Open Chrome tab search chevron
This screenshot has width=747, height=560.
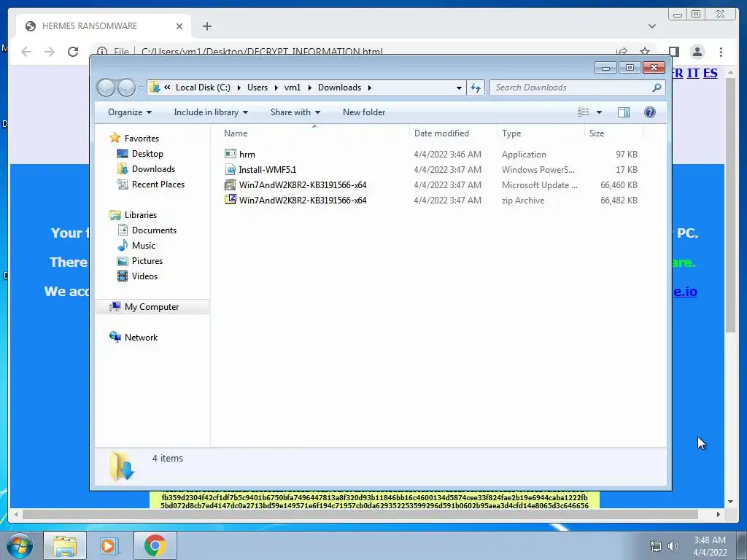[651, 26]
